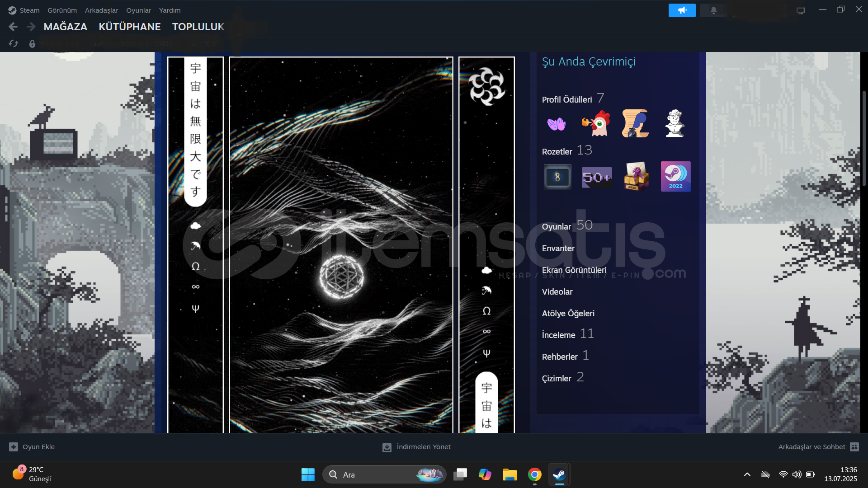Open friends list icon at bottom right
Screen dimensions: 868x488
point(854,447)
